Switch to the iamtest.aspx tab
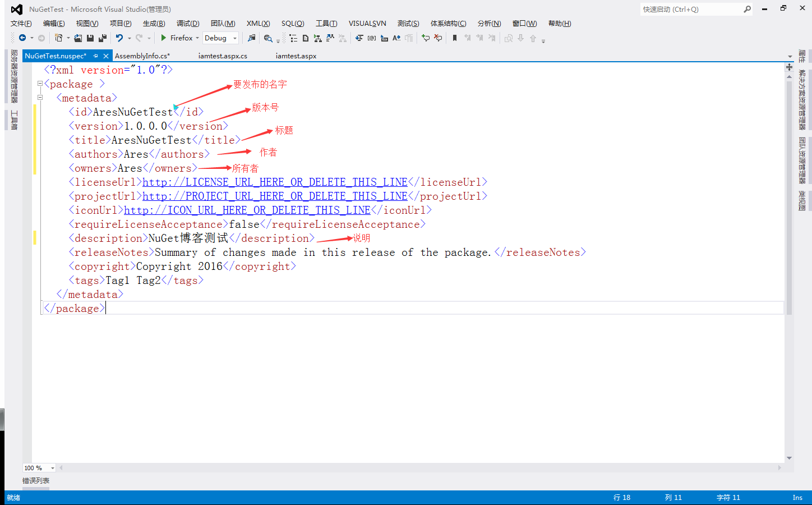The height and width of the screenshot is (505, 812). [296, 56]
